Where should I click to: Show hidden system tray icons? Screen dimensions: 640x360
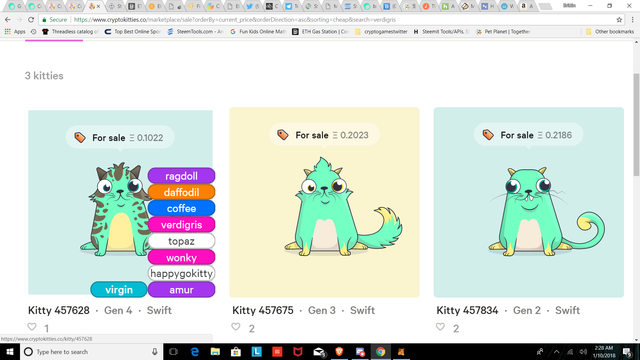tap(556, 352)
